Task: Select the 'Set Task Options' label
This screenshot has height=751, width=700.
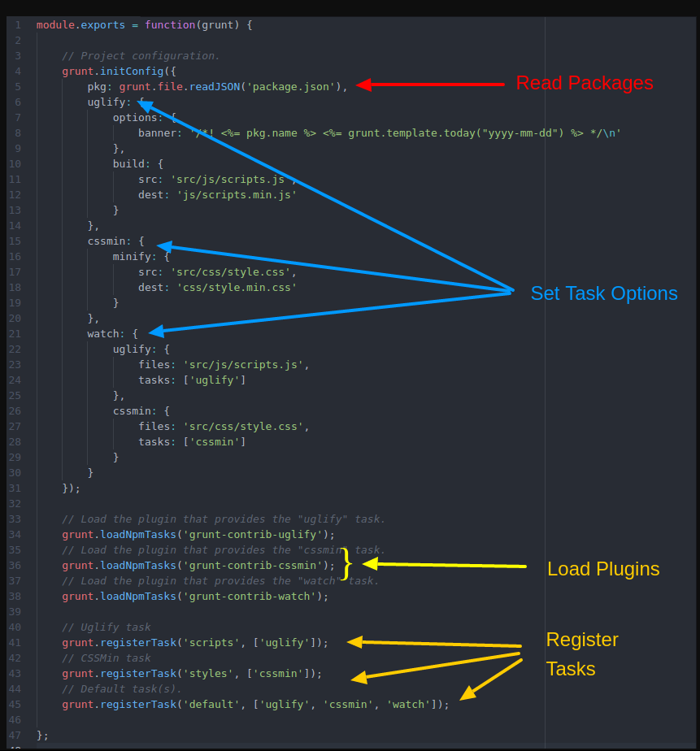Action: pos(604,293)
